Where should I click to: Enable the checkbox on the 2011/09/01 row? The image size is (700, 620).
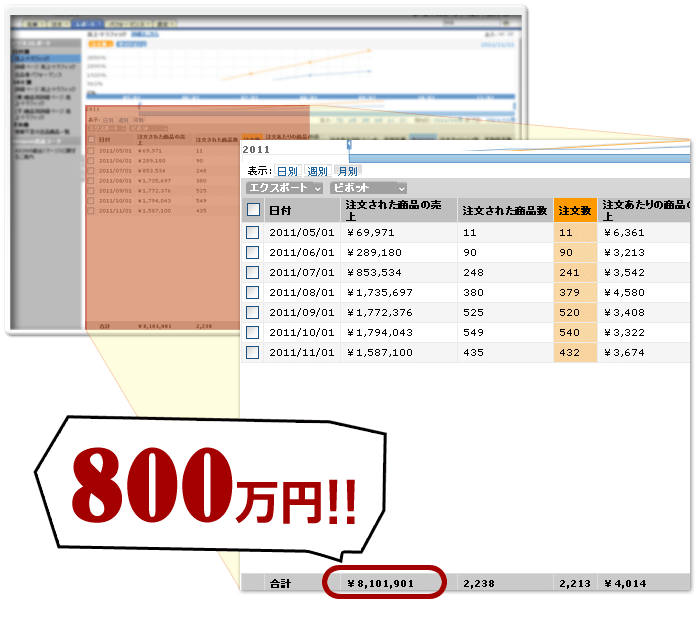tap(253, 312)
